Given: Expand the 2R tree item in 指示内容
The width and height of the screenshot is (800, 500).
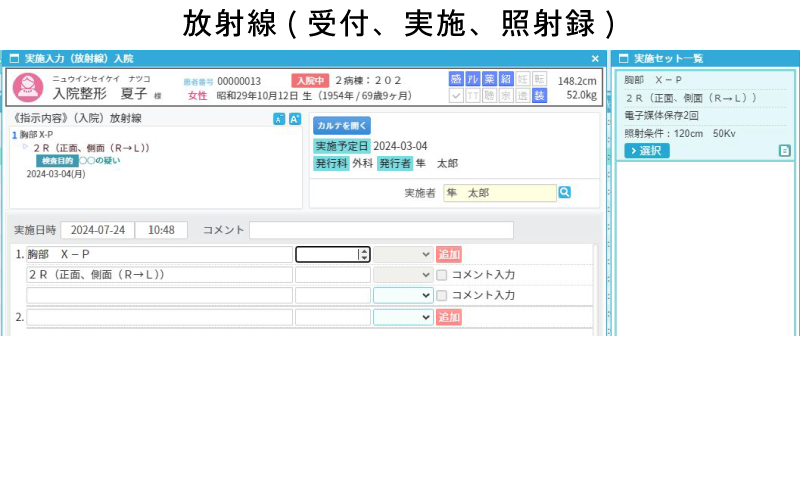Looking at the screenshot, I should point(25,147).
